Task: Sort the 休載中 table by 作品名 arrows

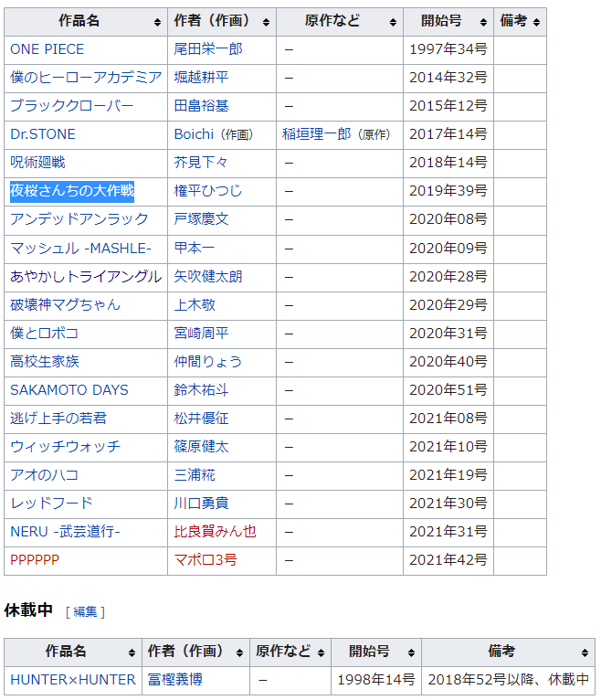Action: point(132,652)
